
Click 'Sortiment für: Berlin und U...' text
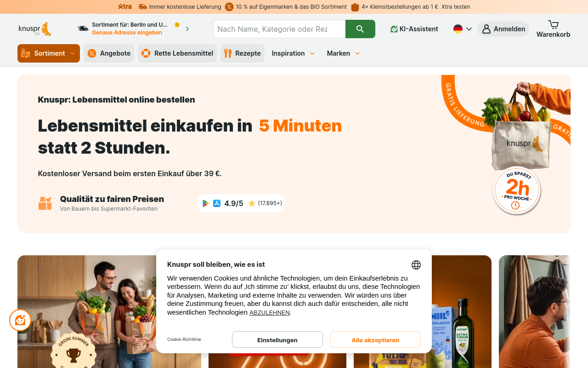pos(130,25)
